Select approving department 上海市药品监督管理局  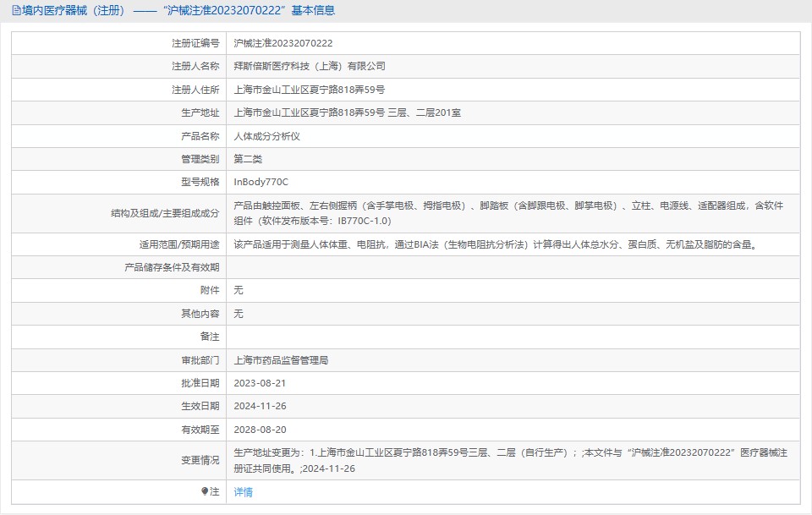coord(281,360)
